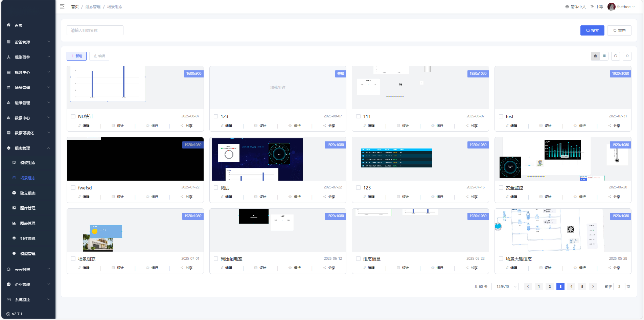Screen dimensions: 644x320
Task: Open 模板组态 in the sidebar
Action: (x=28, y=163)
